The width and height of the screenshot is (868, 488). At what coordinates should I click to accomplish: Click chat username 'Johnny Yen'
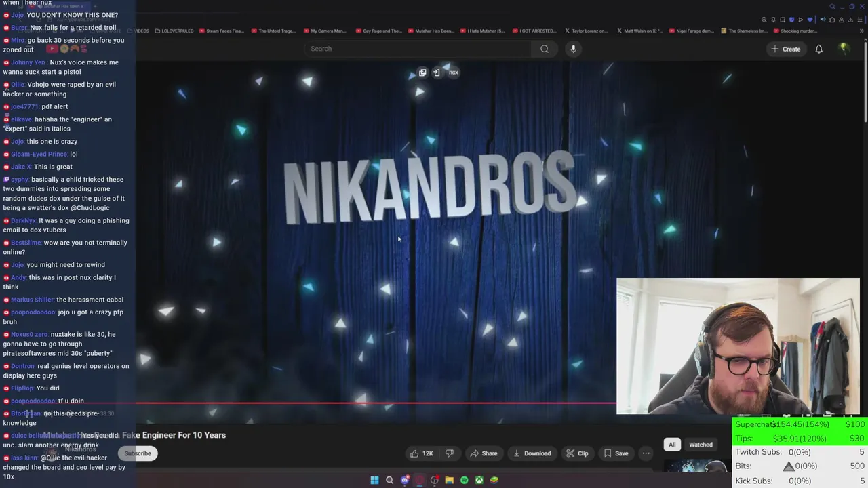pyautogui.click(x=28, y=62)
